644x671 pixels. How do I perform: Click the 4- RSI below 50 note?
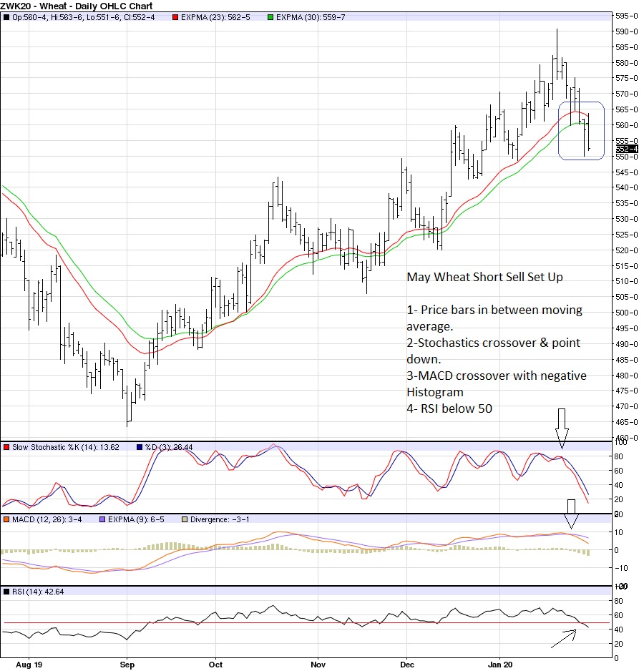449,408
